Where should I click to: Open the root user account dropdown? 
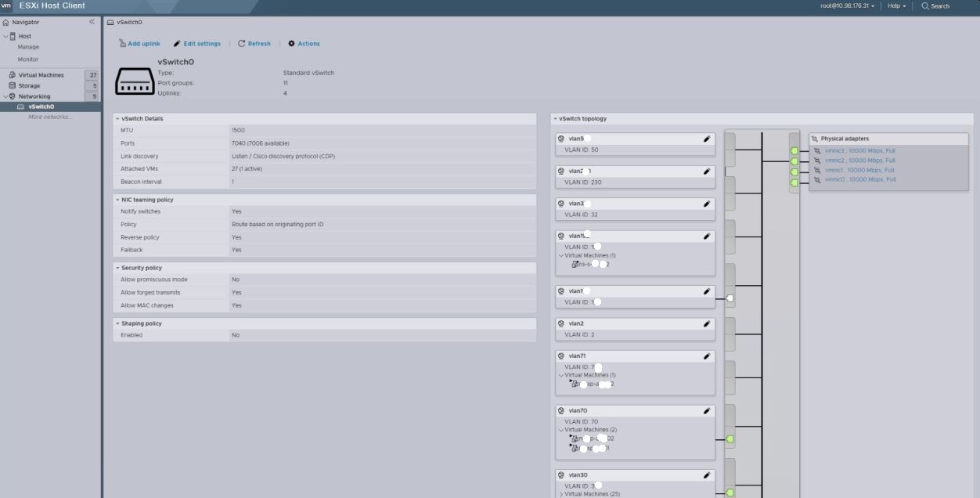(848, 5)
